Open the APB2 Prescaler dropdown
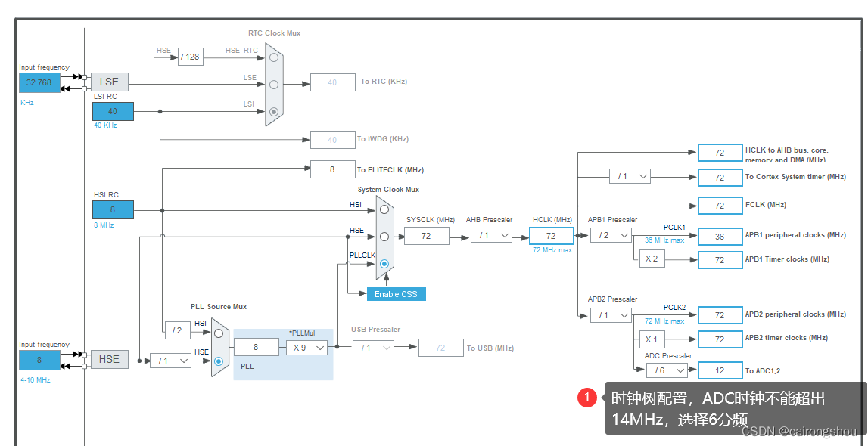Viewport: 868px width, 446px height. [611, 314]
